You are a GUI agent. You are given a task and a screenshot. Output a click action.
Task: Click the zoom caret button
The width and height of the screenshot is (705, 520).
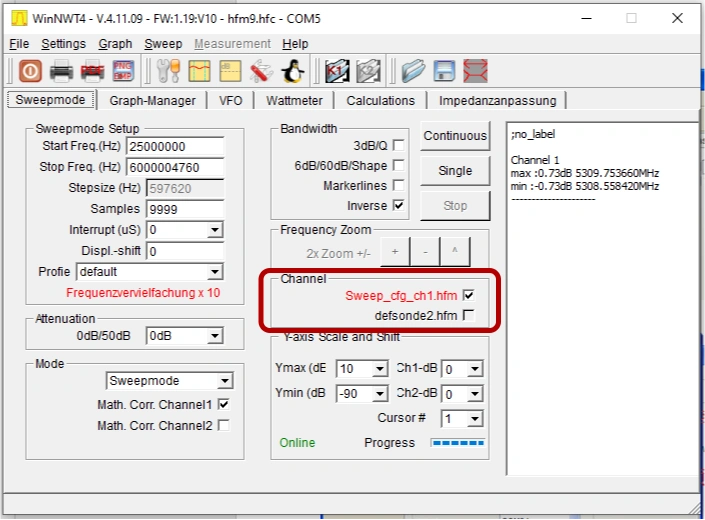pos(455,252)
